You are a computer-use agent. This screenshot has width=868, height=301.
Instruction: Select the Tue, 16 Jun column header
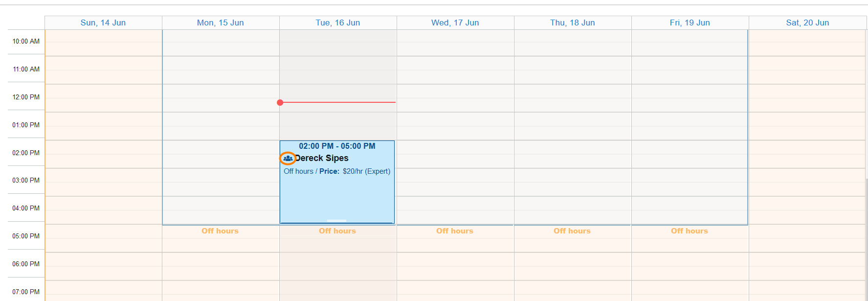click(x=338, y=23)
